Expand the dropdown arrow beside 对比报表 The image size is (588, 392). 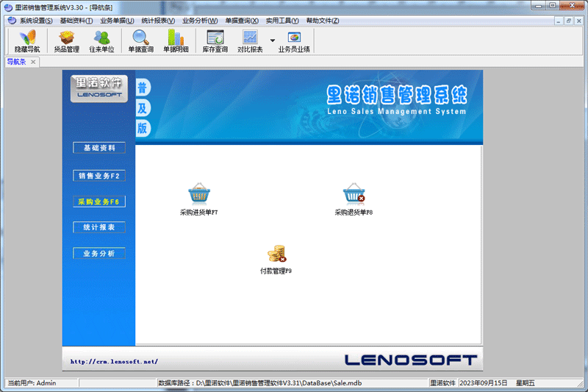point(273,40)
